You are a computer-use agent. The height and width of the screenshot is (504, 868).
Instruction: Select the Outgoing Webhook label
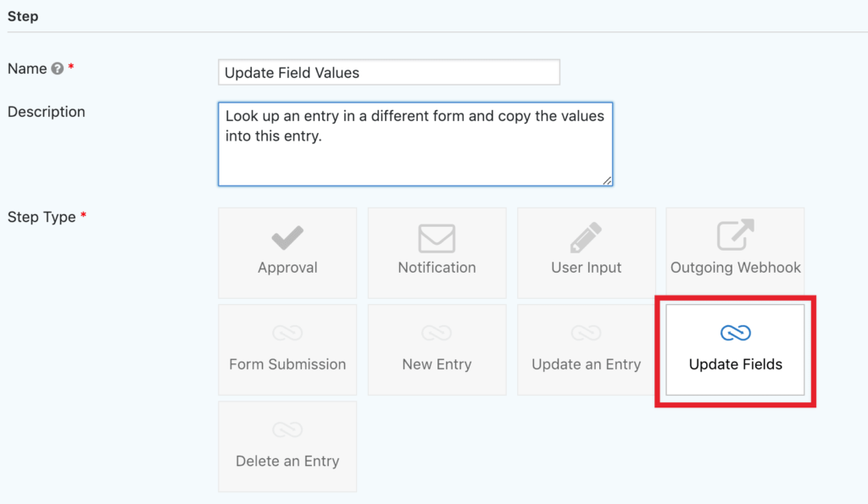coord(735,268)
